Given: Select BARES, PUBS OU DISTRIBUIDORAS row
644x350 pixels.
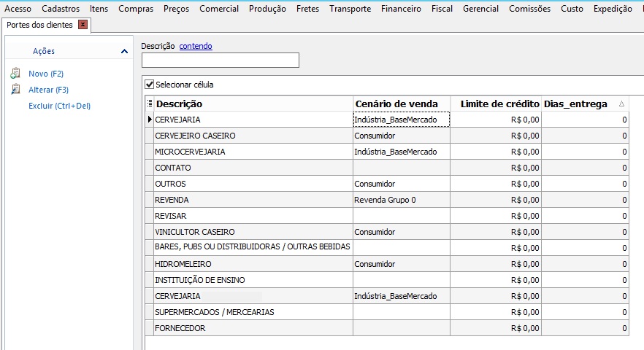Looking at the screenshot, I should (x=387, y=248).
